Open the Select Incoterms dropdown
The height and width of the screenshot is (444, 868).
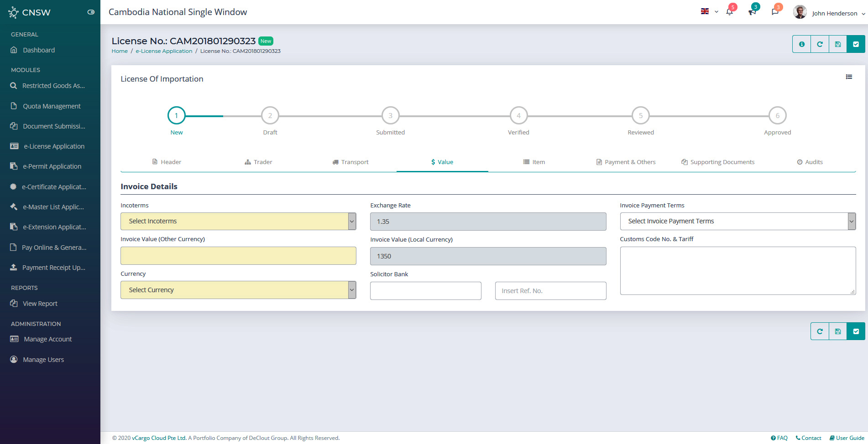(238, 222)
